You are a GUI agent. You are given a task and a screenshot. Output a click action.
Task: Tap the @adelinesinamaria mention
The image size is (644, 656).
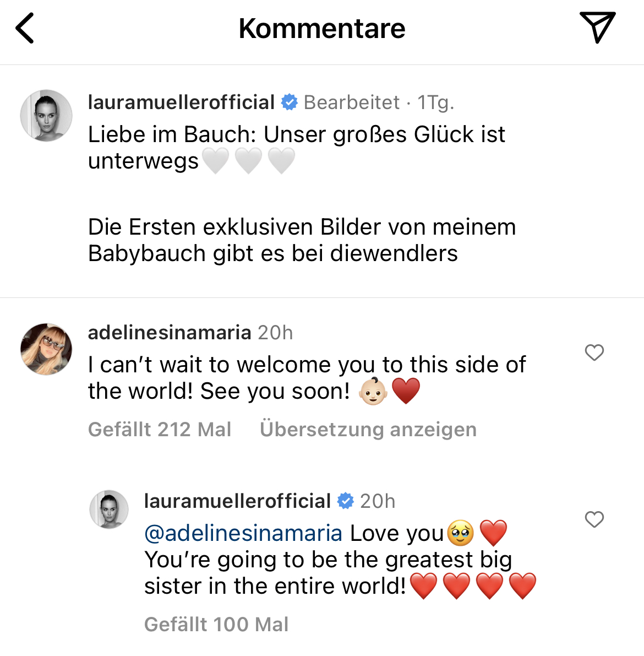click(x=243, y=533)
